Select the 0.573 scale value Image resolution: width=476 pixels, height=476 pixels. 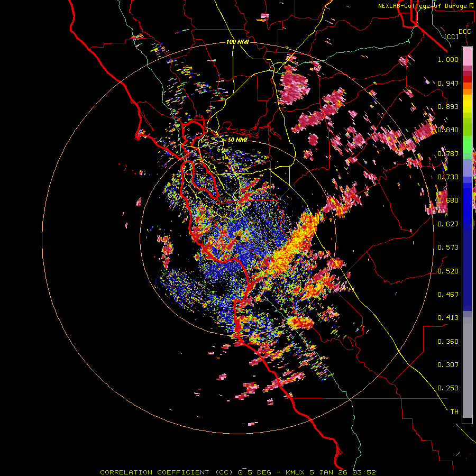pyautogui.click(x=448, y=248)
